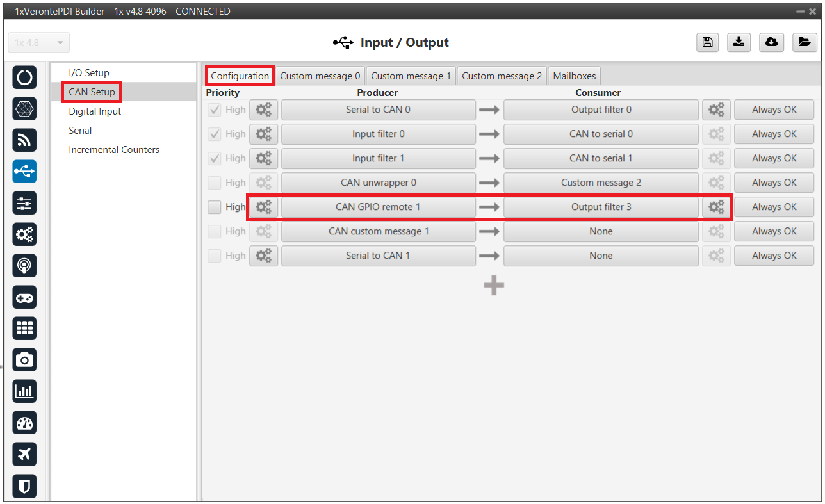Enable High priority for CAN GPIO remote 1

point(215,207)
